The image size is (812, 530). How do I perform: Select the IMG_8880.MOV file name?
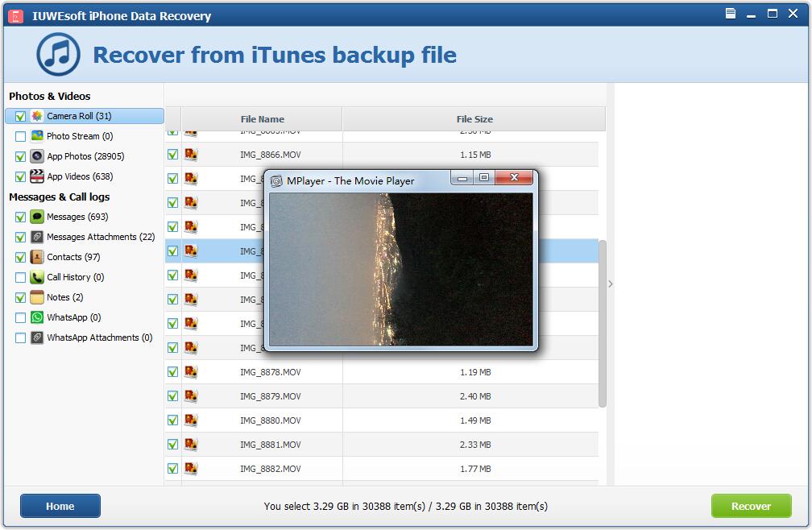[271, 420]
